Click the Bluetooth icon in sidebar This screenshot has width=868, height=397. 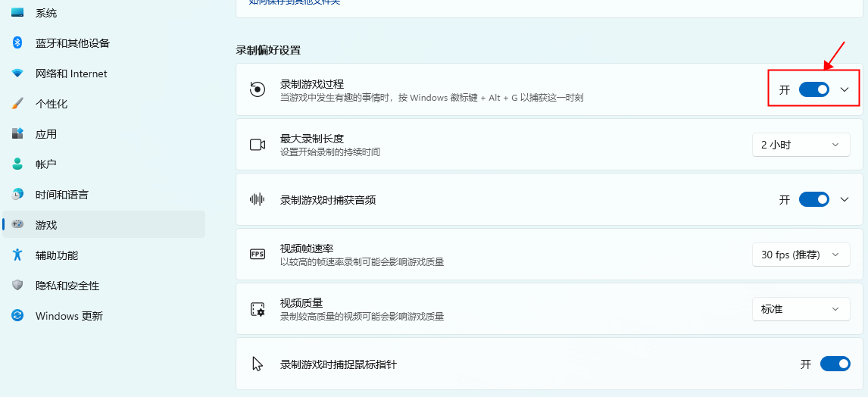(x=17, y=43)
